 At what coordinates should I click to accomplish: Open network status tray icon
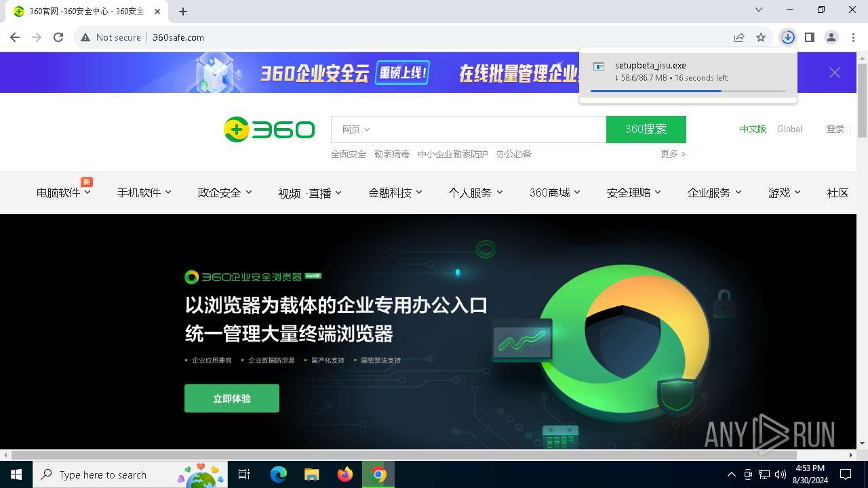[764, 474]
